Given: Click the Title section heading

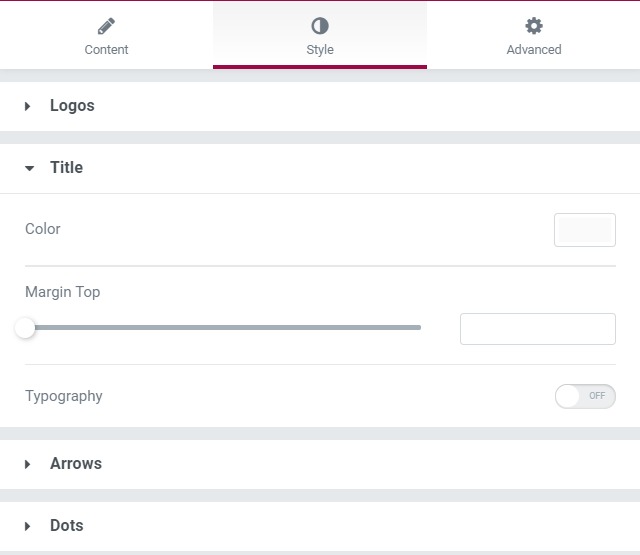Looking at the screenshot, I should [67, 168].
